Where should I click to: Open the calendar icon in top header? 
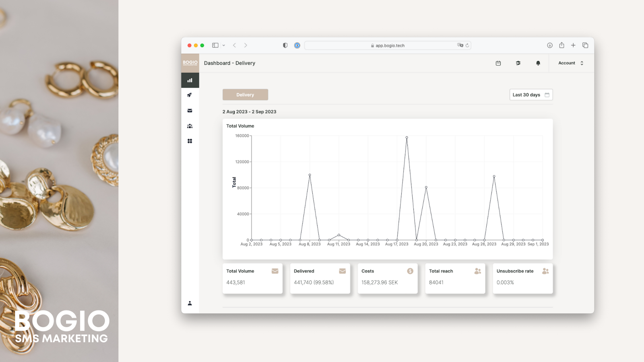(x=498, y=63)
